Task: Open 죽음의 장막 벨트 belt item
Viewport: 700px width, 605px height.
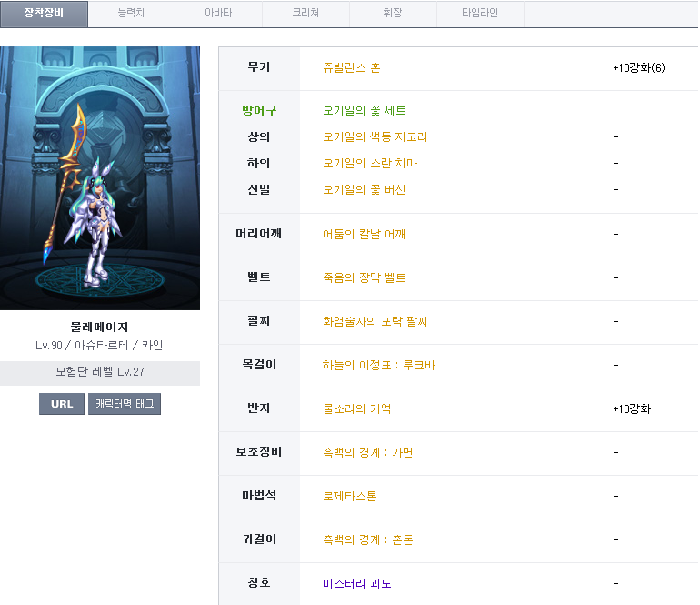Action: pyautogui.click(x=365, y=278)
